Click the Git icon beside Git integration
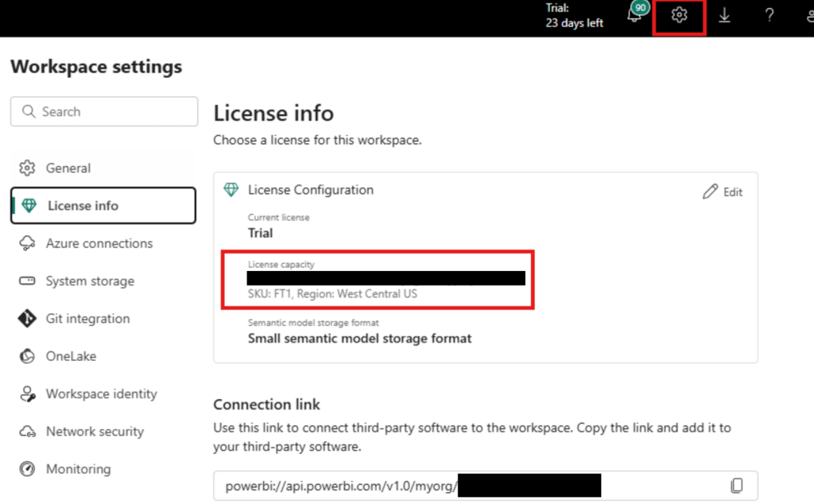This screenshot has height=504, width=814. coord(27,318)
